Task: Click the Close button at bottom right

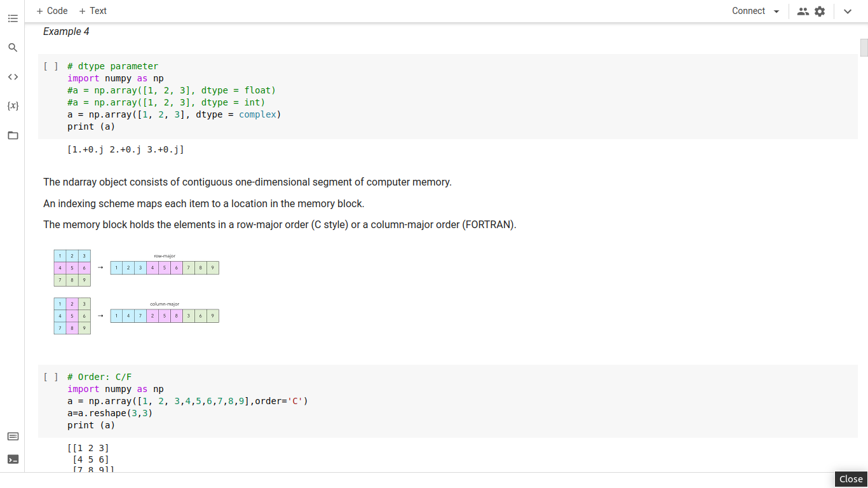Action: point(850,479)
